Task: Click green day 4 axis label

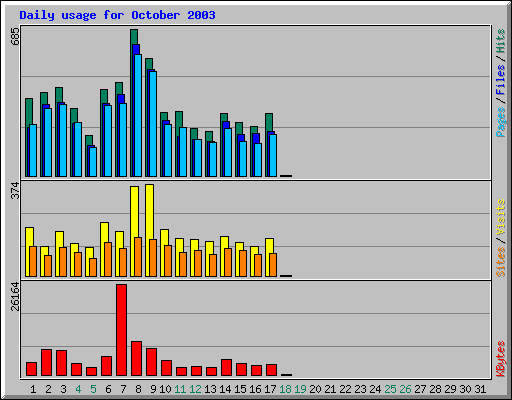Action: pyautogui.click(x=78, y=389)
